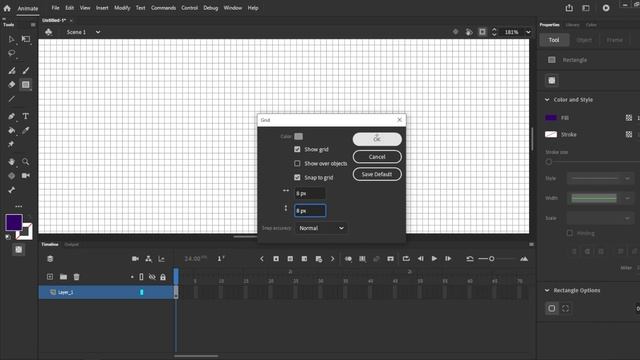Image resolution: width=640 pixels, height=360 pixels.
Task: Click Center Stage icon above canvas
Action: 456,32
